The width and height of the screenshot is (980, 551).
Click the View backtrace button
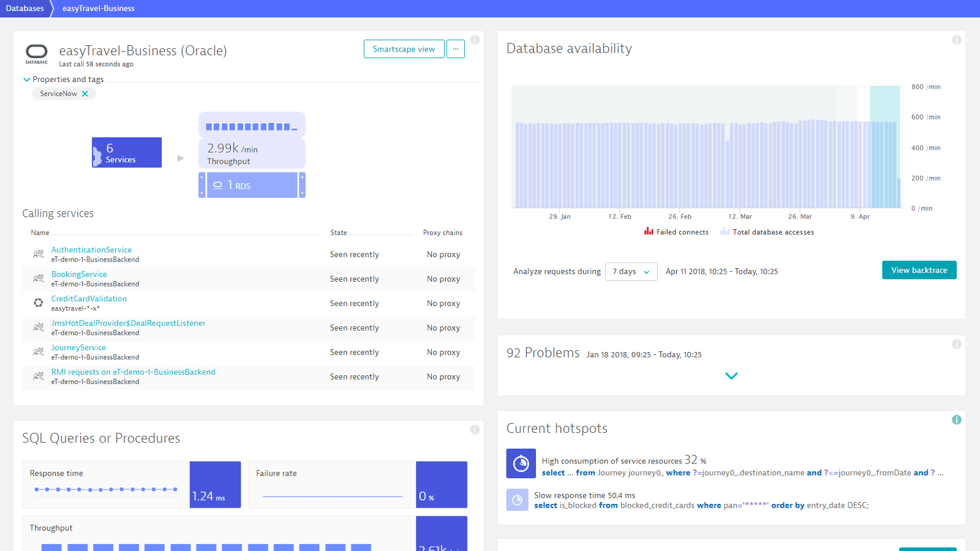pos(919,269)
